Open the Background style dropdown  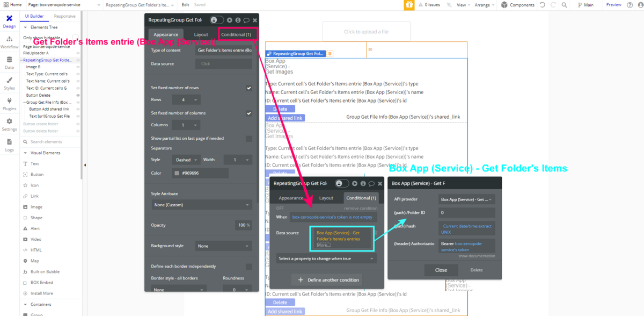click(223, 246)
